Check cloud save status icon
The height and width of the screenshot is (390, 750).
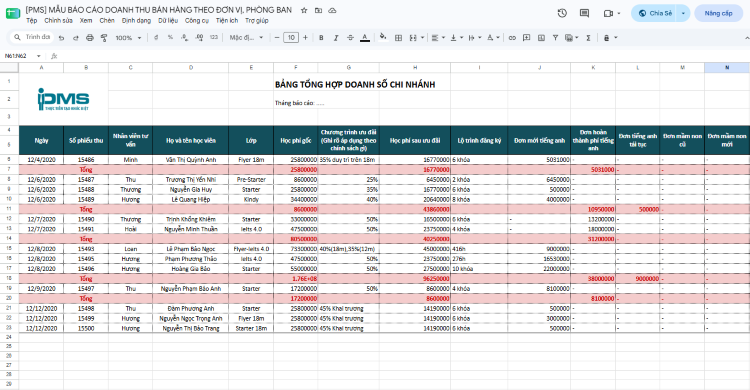[x=332, y=10]
